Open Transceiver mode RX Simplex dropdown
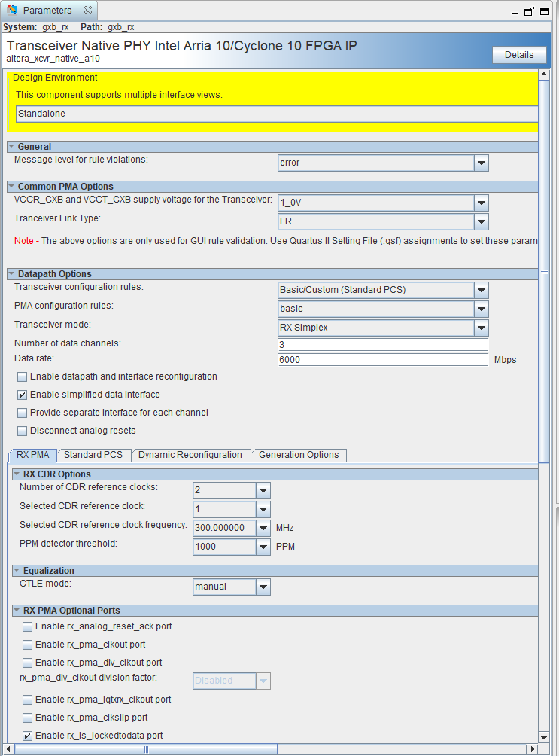 [x=481, y=328]
